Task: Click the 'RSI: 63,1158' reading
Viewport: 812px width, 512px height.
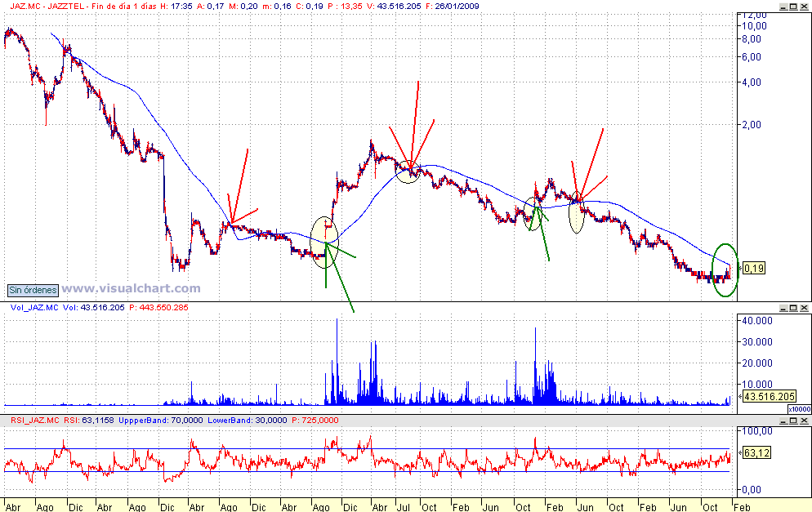Action: (x=89, y=421)
